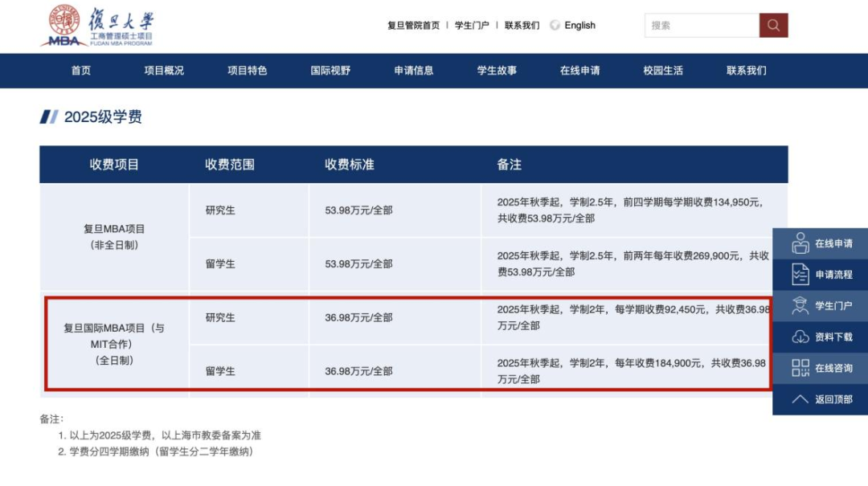The image size is (868, 486).
Task: Click the remark mentioning 92,450元 per semester
Action: click(x=633, y=318)
